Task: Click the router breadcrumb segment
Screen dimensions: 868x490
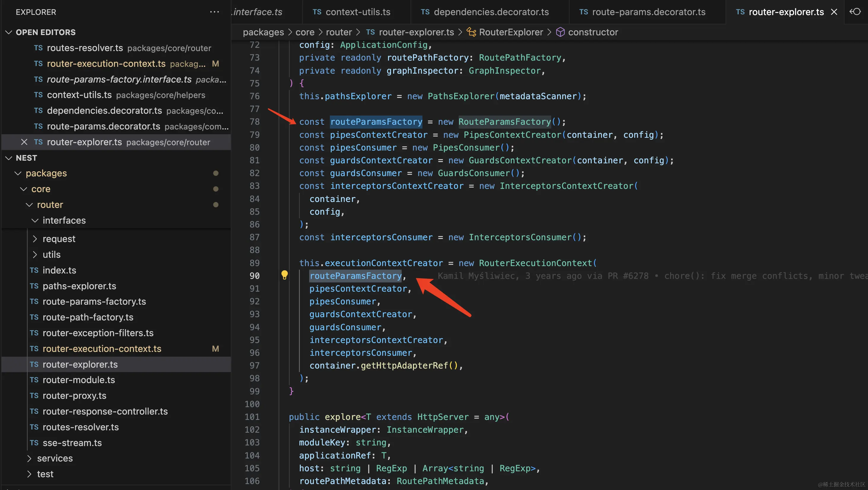Action: click(339, 32)
